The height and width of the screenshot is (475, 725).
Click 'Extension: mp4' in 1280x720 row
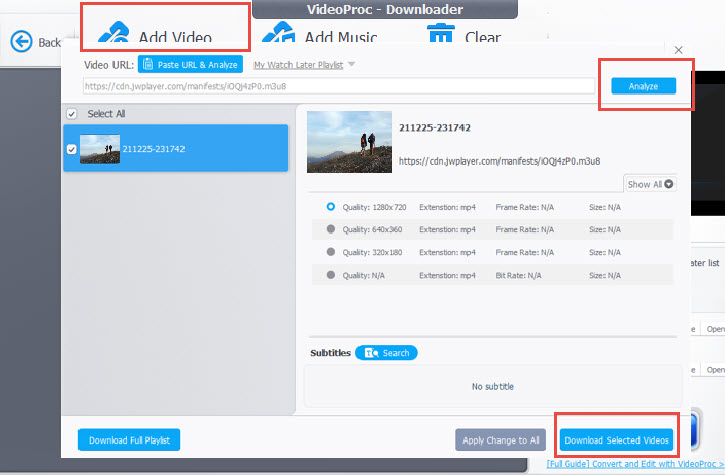(x=447, y=207)
